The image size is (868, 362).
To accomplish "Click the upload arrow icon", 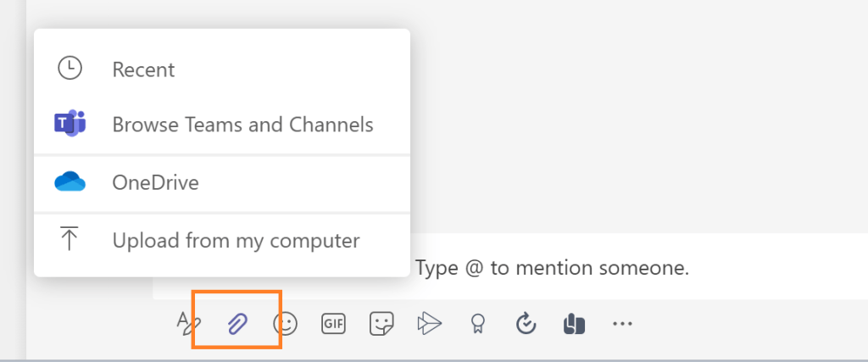I will (70, 240).
